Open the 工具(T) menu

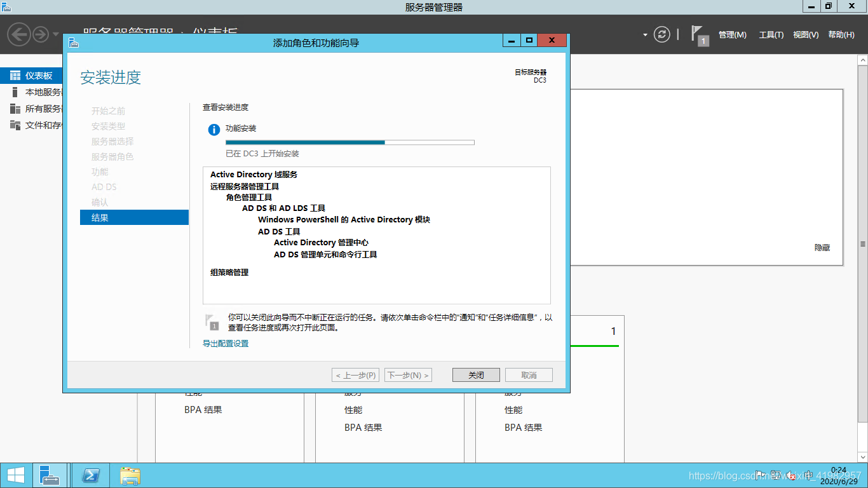(x=771, y=35)
